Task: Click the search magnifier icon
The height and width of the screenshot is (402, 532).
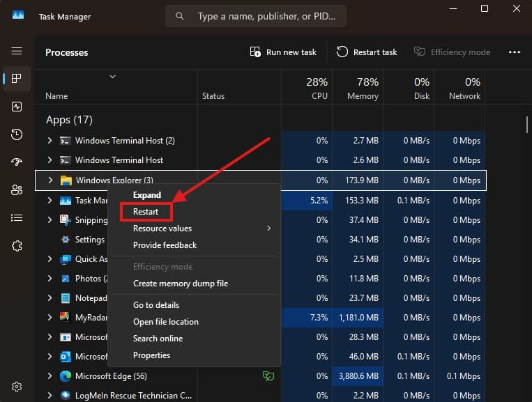Action: point(180,16)
